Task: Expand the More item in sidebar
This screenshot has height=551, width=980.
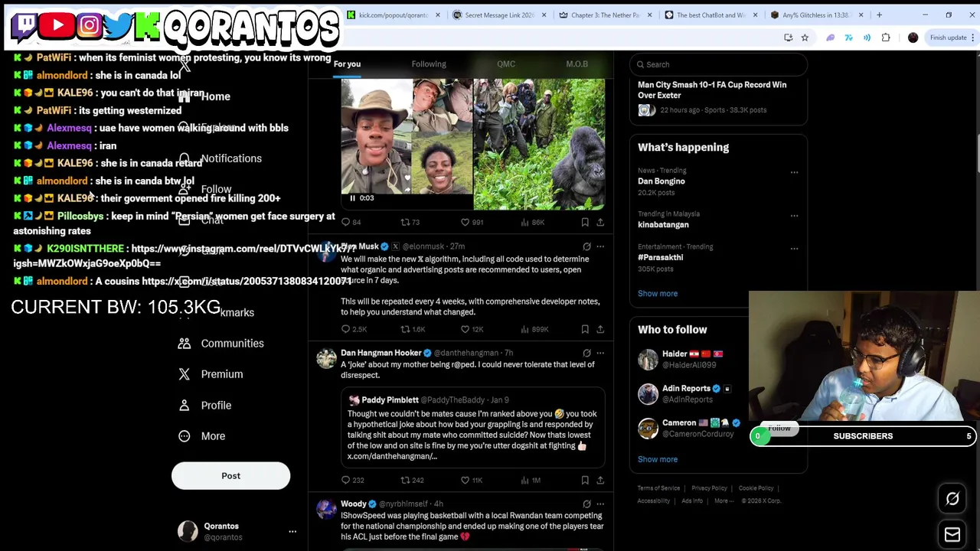Action: pyautogui.click(x=201, y=436)
